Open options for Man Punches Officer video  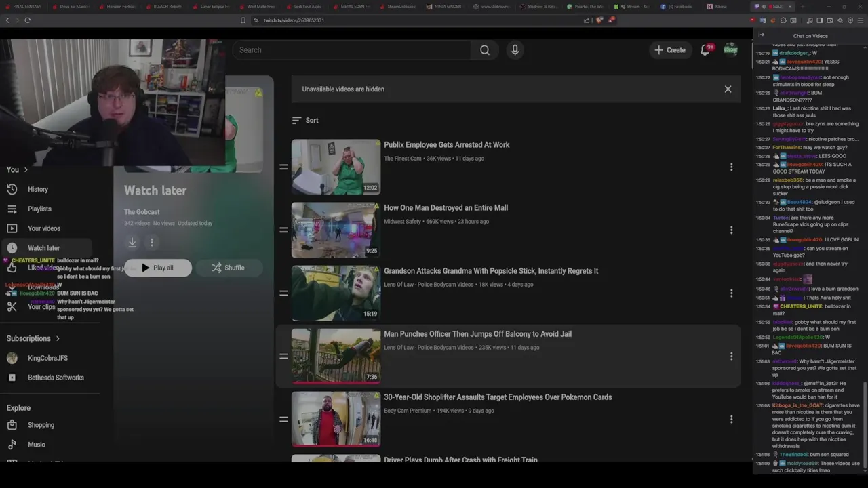pos(731,356)
